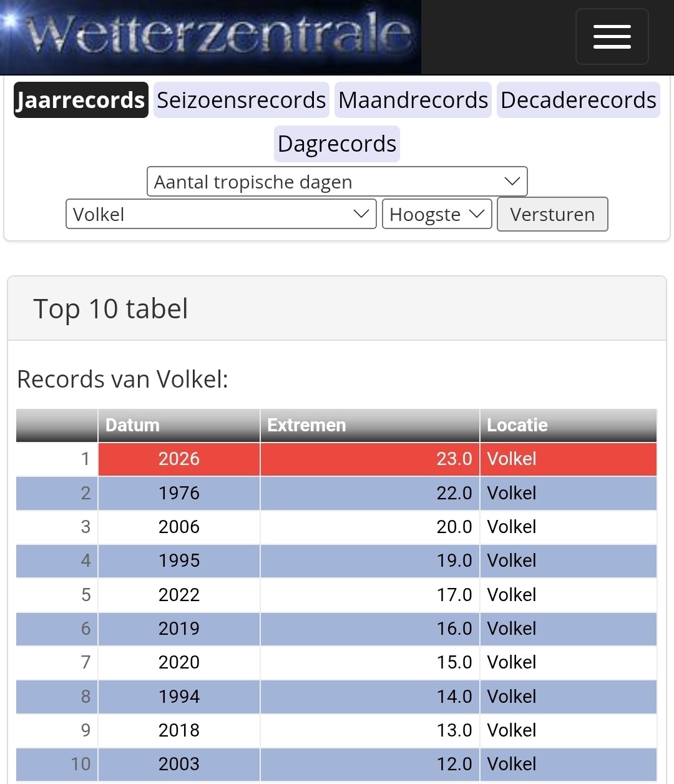Open the Decaderecords tab
The height and width of the screenshot is (784, 674).
[578, 100]
